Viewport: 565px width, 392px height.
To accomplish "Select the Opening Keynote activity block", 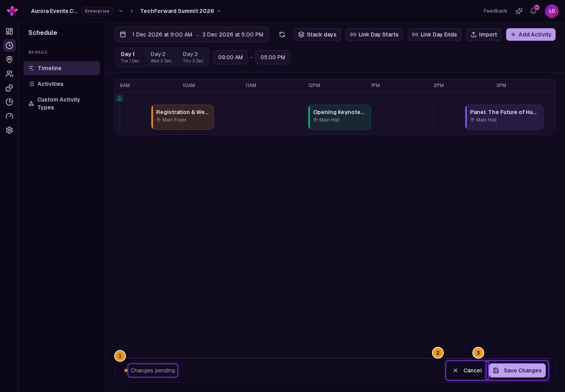I will [x=339, y=117].
